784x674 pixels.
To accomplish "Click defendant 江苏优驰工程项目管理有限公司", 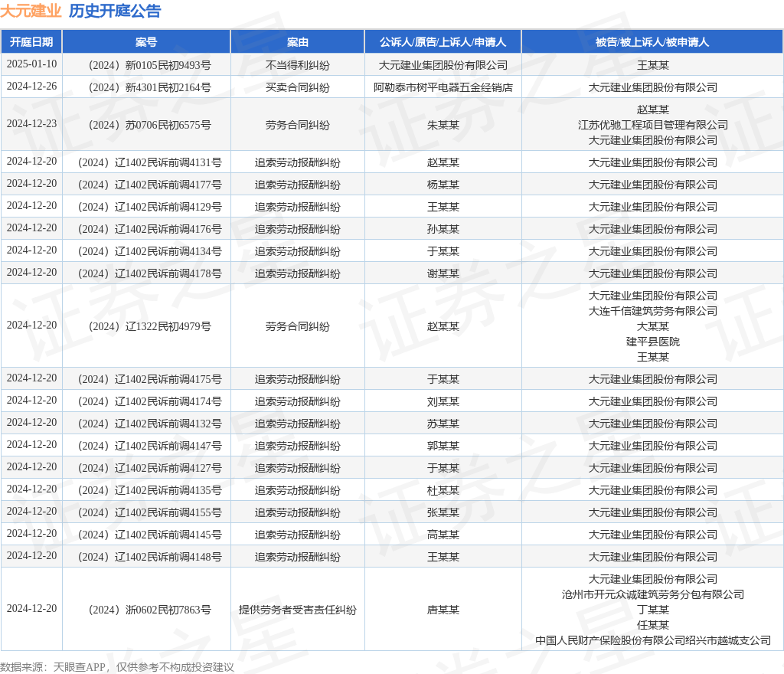I will point(652,125).
